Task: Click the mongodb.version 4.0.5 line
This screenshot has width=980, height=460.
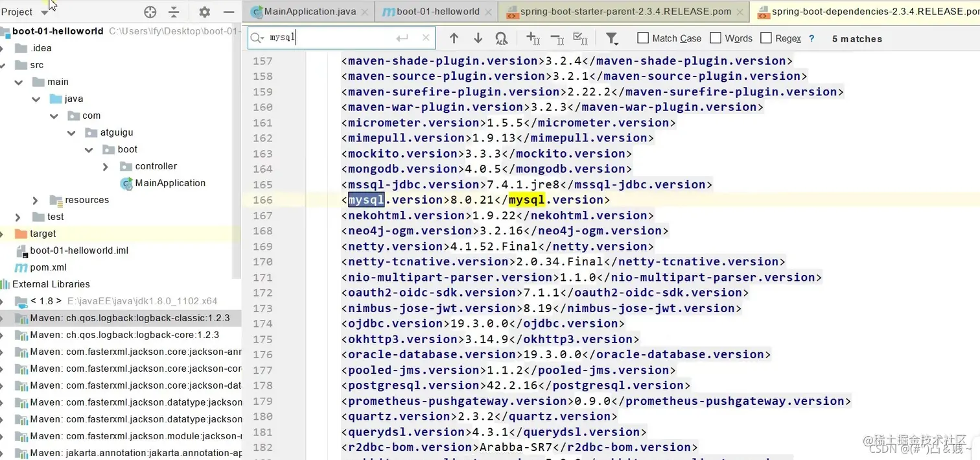Action: (487, 169)
